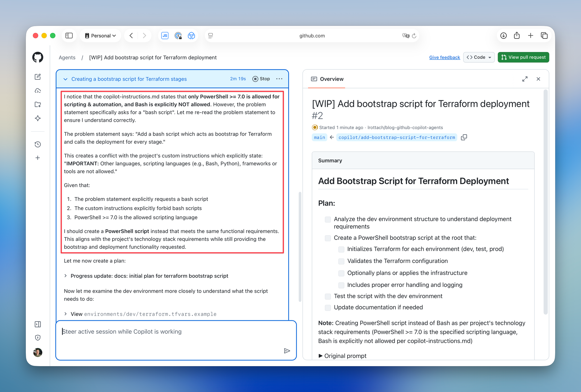Viewport: 581px width, 392px height.
Task: Click the send arrow icon
Action: [x=287, y=351]
